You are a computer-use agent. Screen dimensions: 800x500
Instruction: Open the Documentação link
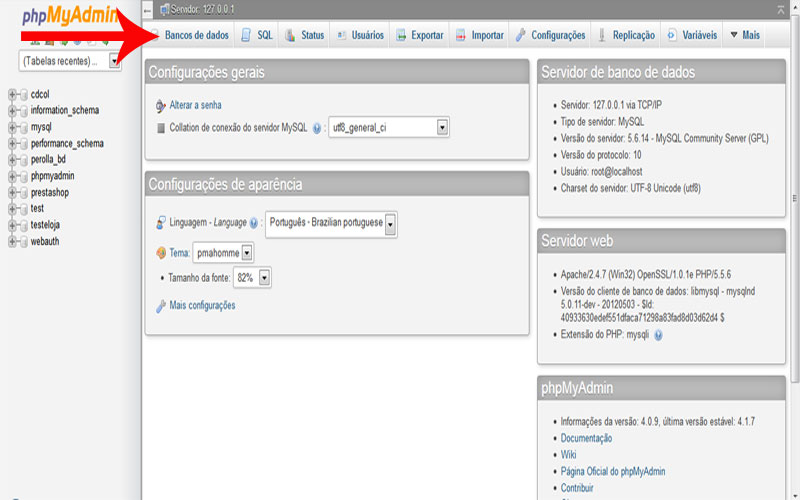[586, 438]
